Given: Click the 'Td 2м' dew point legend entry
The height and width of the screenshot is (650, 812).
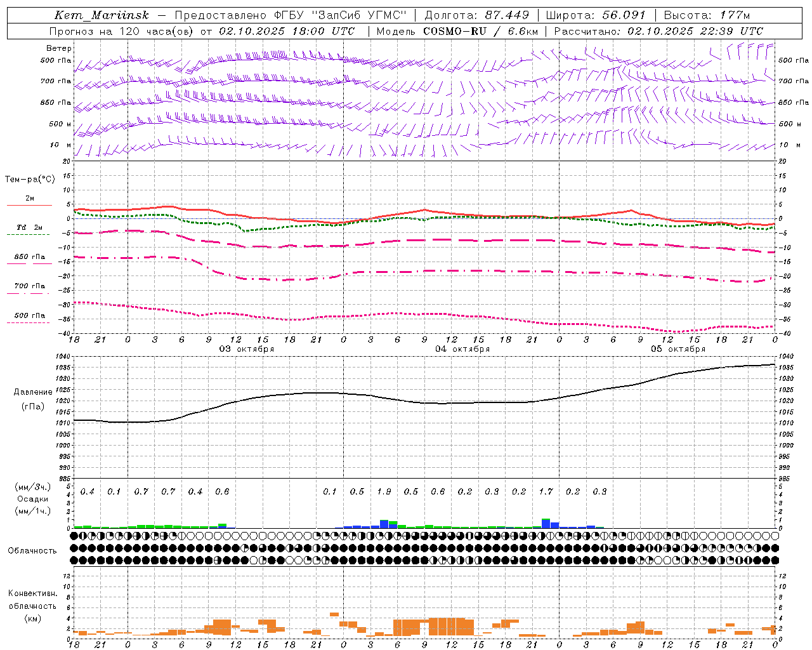Looking at the screenshot, I should 30,227.
